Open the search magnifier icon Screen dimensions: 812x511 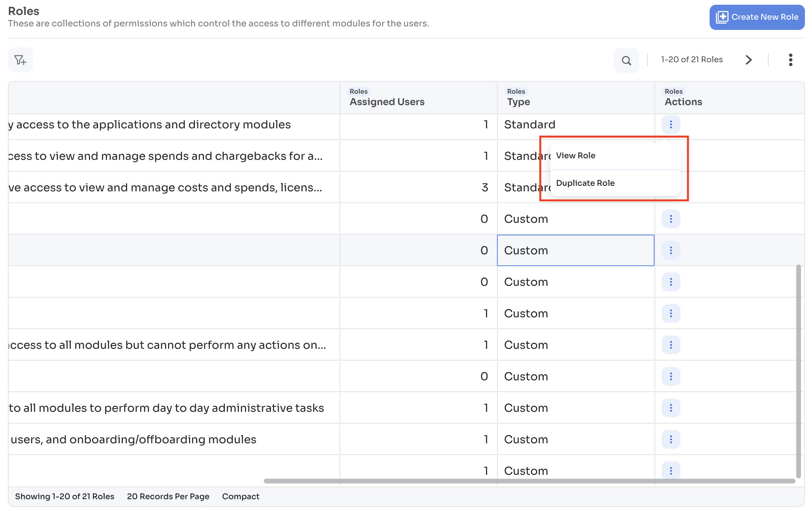626,60
